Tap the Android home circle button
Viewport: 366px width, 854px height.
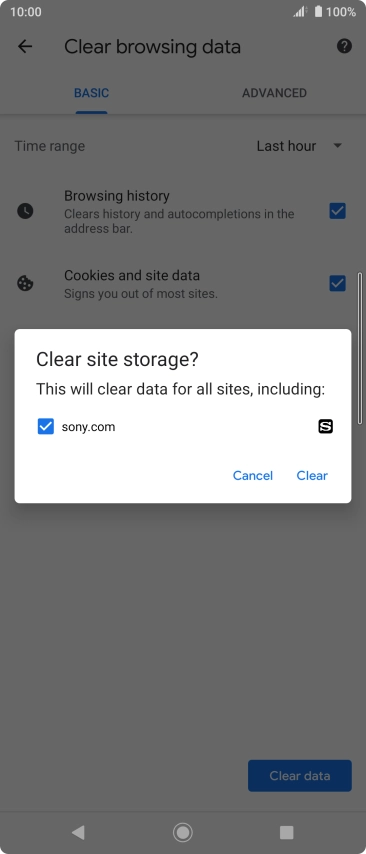coord(183,832)
